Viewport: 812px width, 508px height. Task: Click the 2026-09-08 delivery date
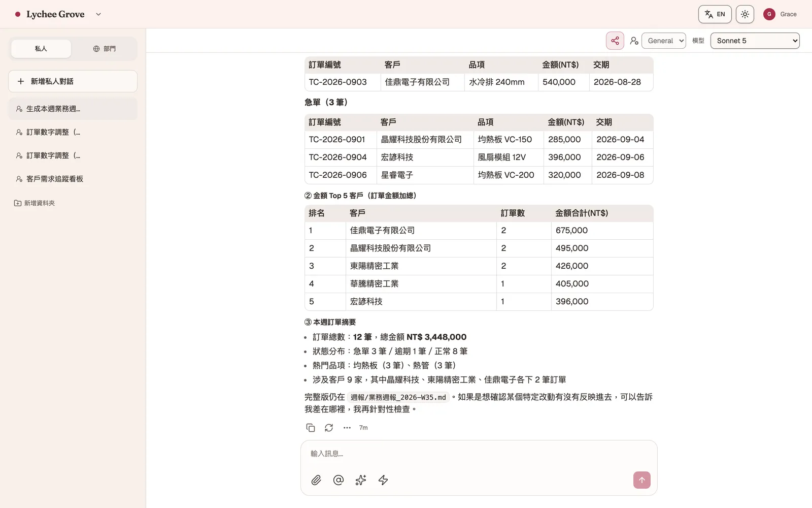click(x=620, y=175)
